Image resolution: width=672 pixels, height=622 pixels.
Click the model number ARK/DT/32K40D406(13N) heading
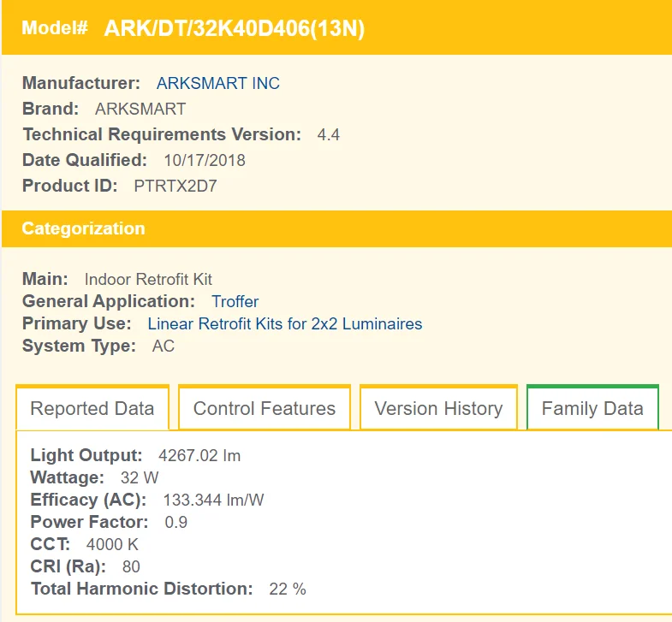234,28
